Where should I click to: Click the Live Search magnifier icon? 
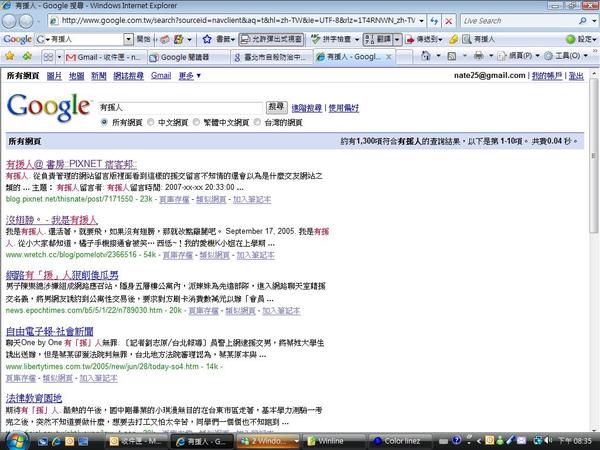(582, 21)
